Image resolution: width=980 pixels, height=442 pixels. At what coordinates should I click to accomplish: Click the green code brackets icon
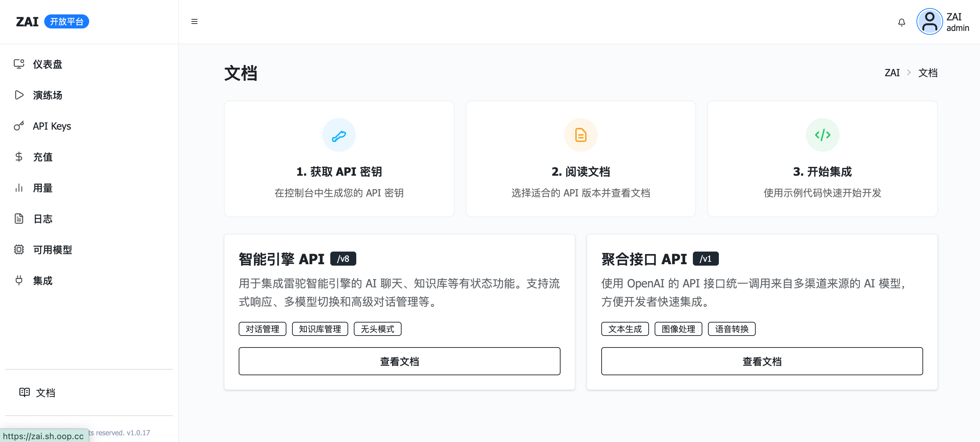(822, 135)
